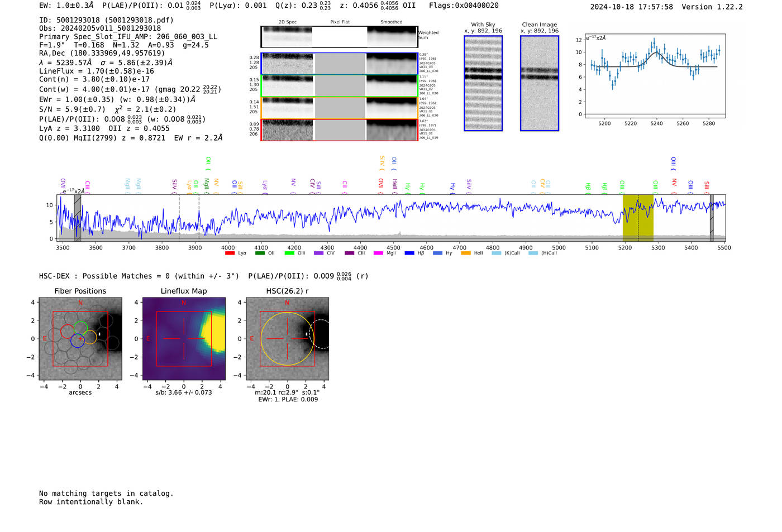Select the magenta MgII legend swatch

point(378,253)
